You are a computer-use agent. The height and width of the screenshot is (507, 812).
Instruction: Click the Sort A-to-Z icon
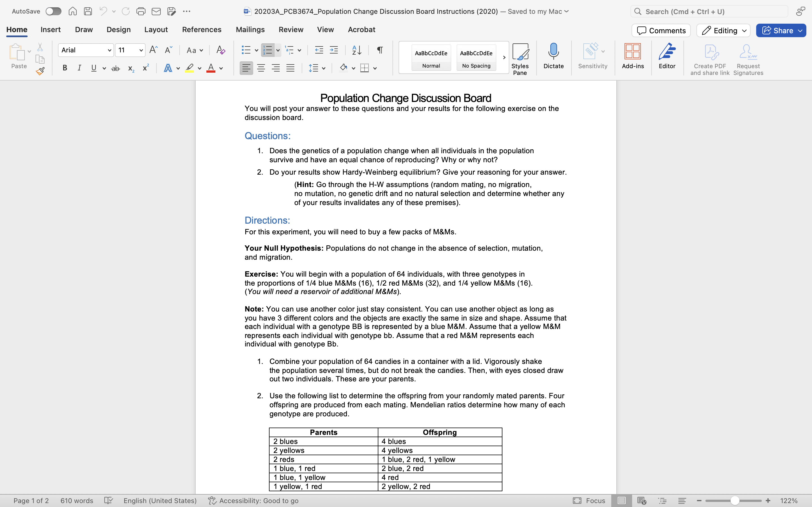(356, 50)
